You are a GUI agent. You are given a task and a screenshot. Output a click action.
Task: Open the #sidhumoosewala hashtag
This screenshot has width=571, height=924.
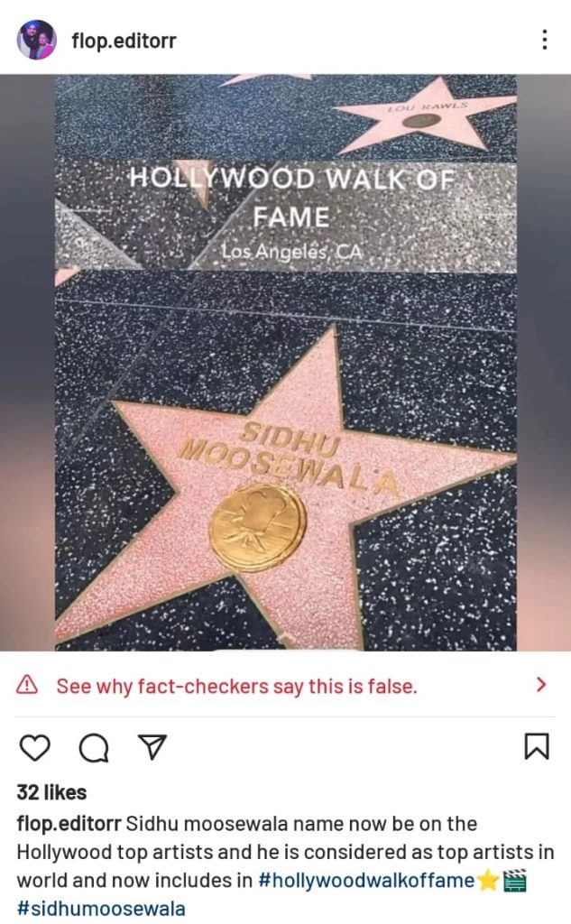pyautogui.click(x=101, y=909)
